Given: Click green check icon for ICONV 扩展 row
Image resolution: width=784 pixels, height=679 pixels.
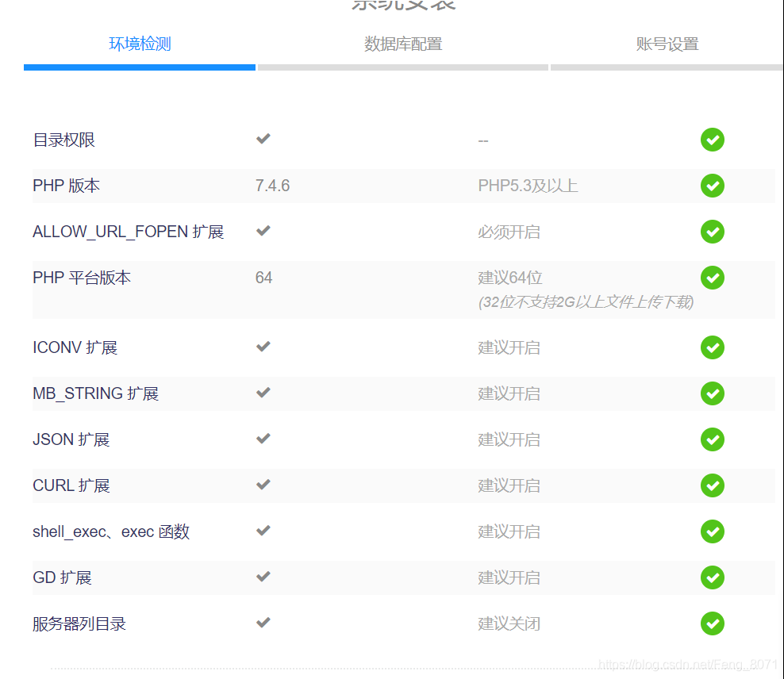Looking at the screenshot, I should coord(713,347).
